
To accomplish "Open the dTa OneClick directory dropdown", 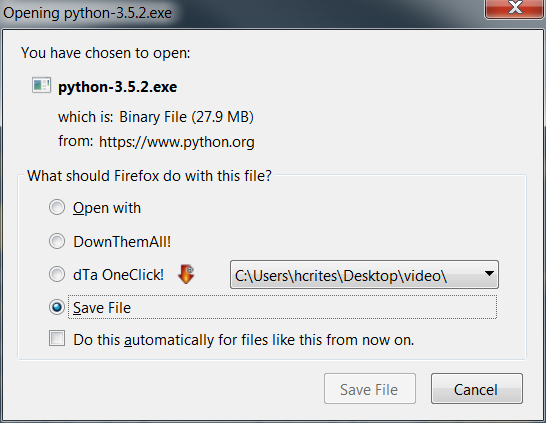I will click(364, 275).
